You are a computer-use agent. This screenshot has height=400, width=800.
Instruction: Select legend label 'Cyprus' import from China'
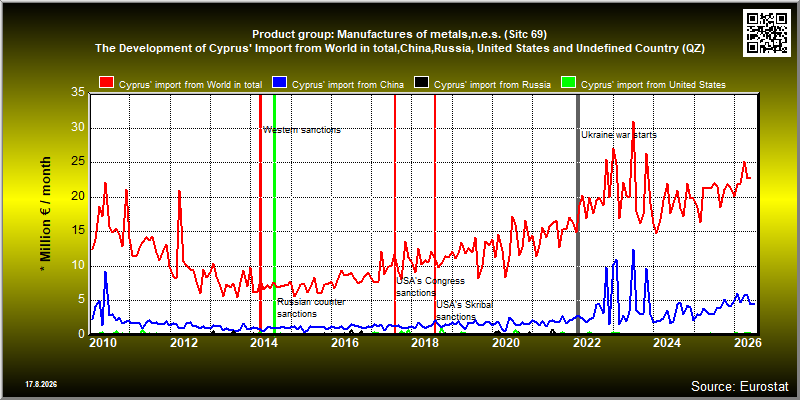click(x=348, y=85)
